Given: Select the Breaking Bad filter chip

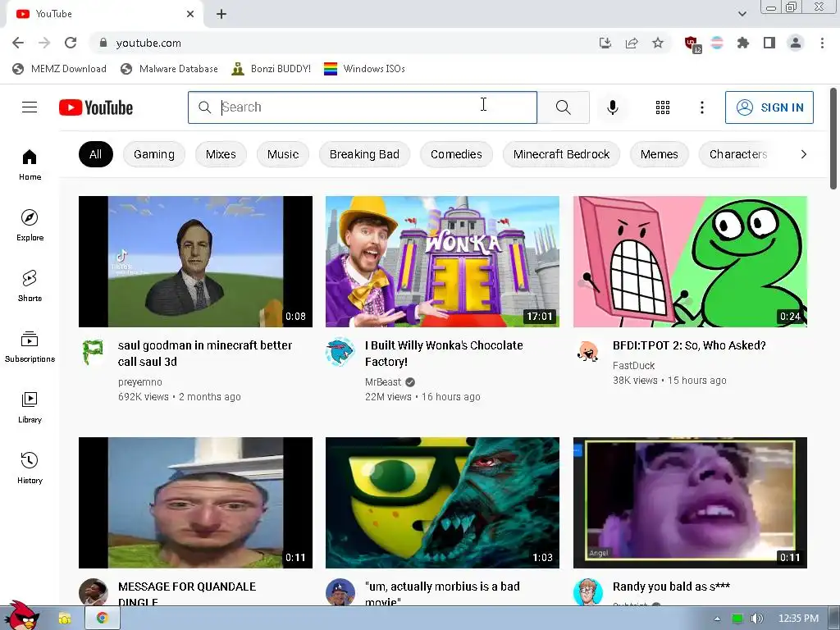Looking at the screenshot, I should pos(364,154).
